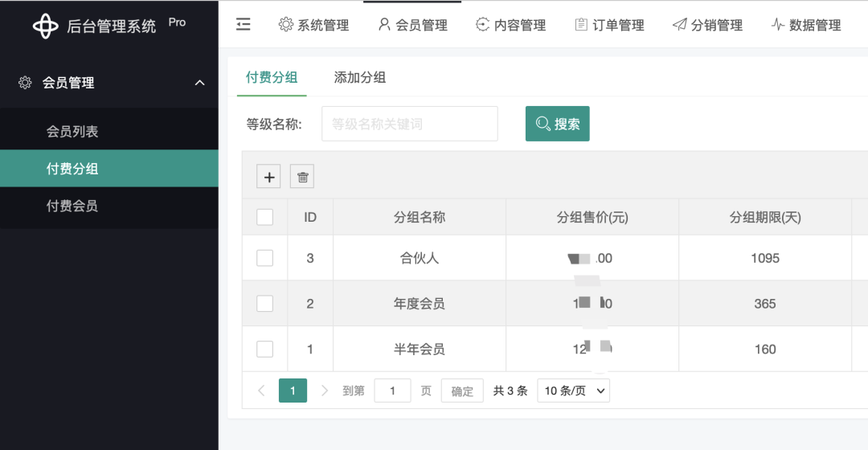Viewport: 868px width, 450px height.
Task: Click the sidebar collapse hamburger icon
Action: [244, 25]
